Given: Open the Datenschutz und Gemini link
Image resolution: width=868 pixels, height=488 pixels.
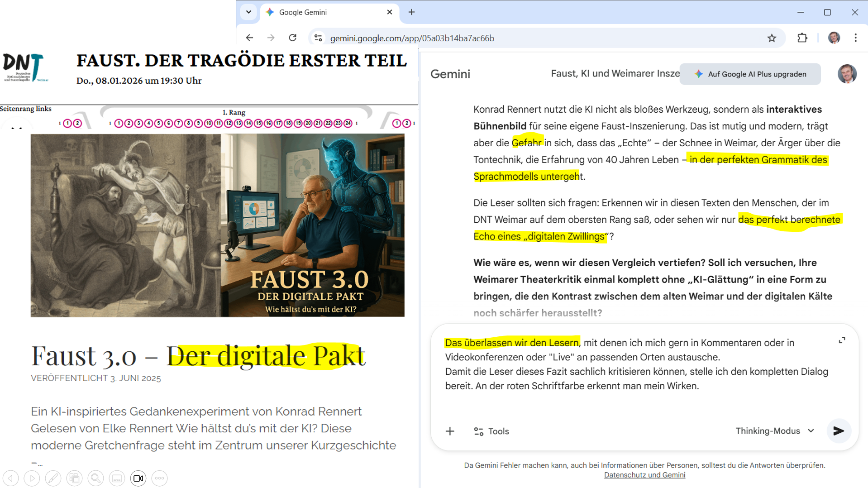Looking at the screenshot, I should coord(644,475).
